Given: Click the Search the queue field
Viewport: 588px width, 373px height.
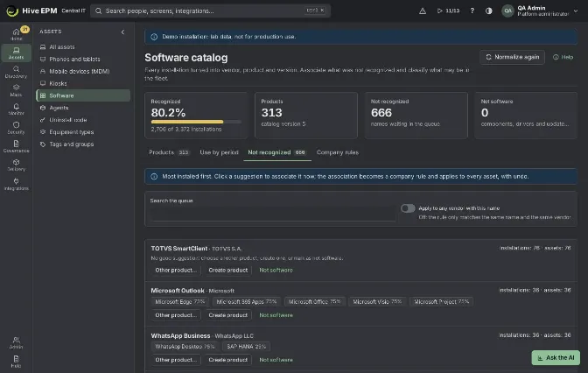Looking at the screenshot, I should (273, 215).
